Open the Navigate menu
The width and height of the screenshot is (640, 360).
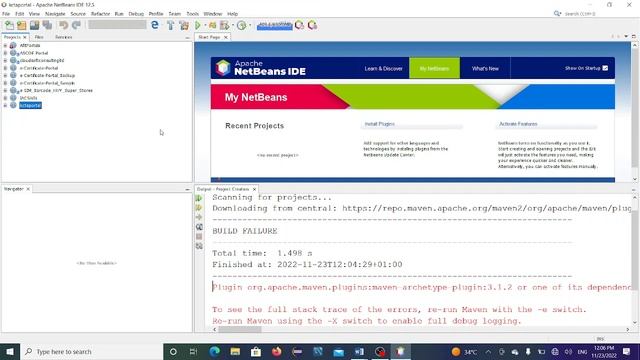tap(55, 13)
